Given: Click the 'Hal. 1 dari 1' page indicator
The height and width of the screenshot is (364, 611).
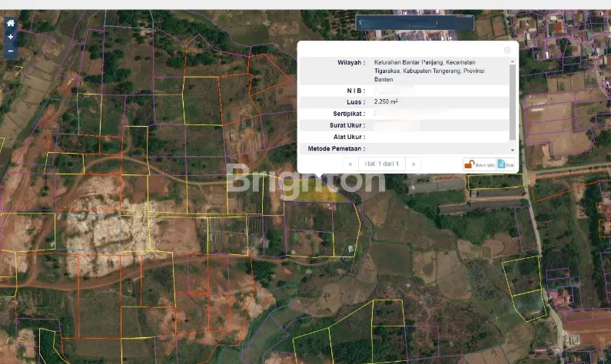Looking at the screenshot, I should [x=381, y=164].
